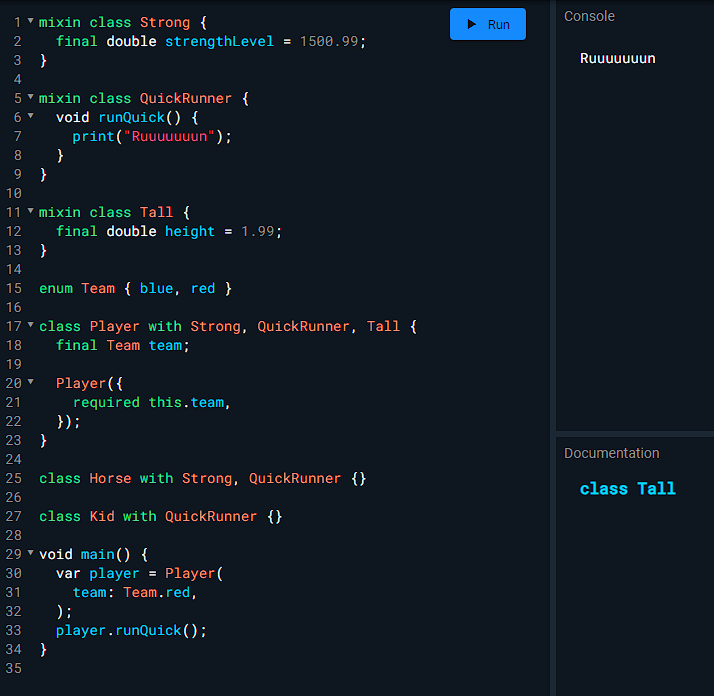This screenshot has height=696, width=714.
Task: Click runQuick method name on line 6
Action: (x=131, y=118)
